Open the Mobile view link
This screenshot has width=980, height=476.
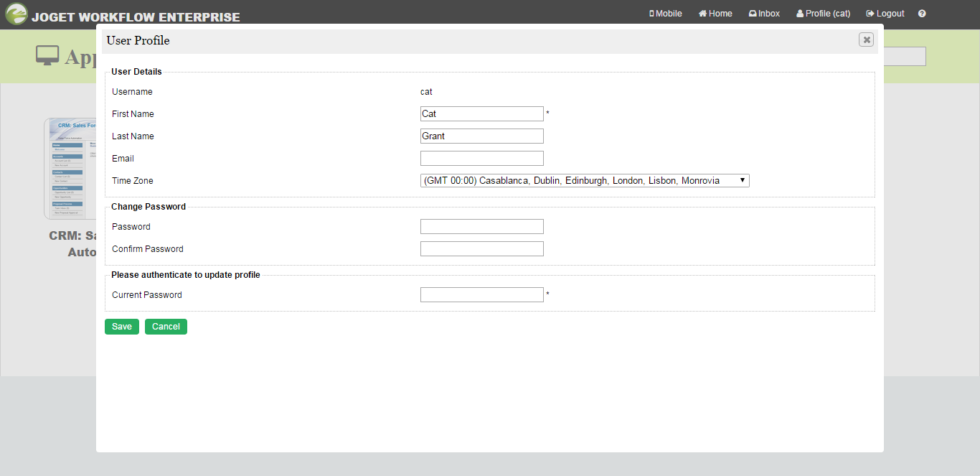(666, 14)
